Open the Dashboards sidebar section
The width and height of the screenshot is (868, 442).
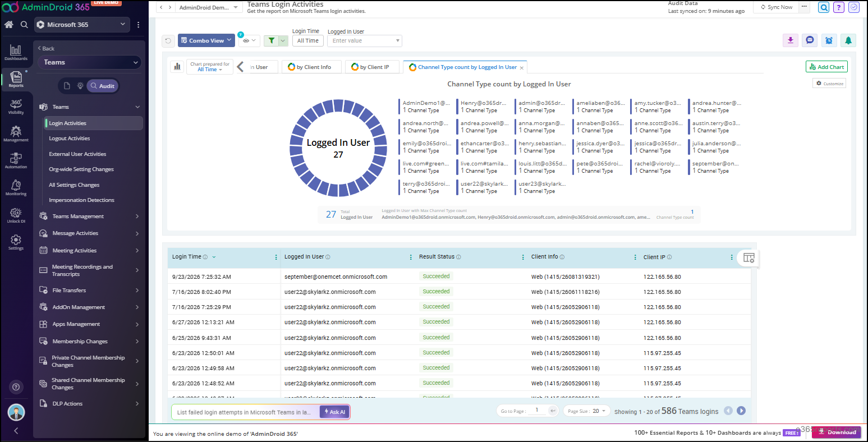[x=16, y=53]
